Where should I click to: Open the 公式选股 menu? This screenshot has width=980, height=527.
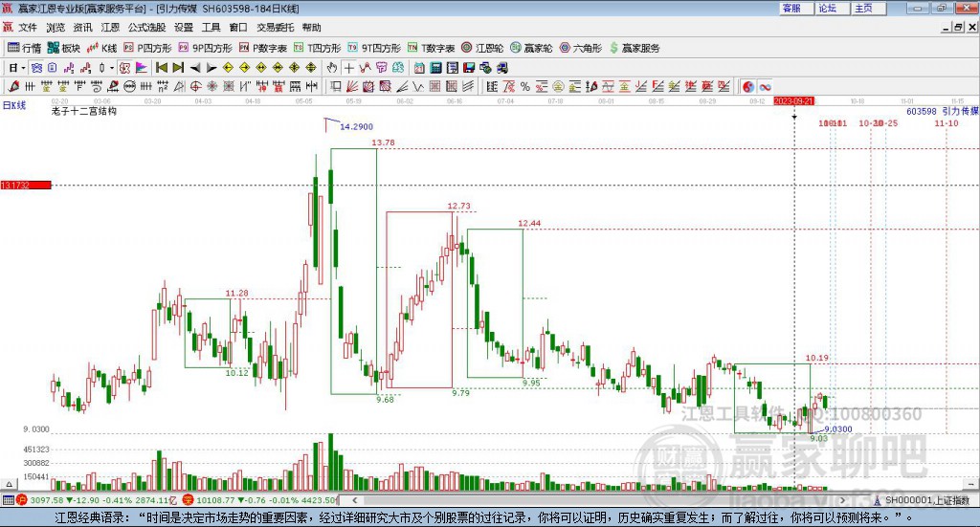[x=146, y=28]
